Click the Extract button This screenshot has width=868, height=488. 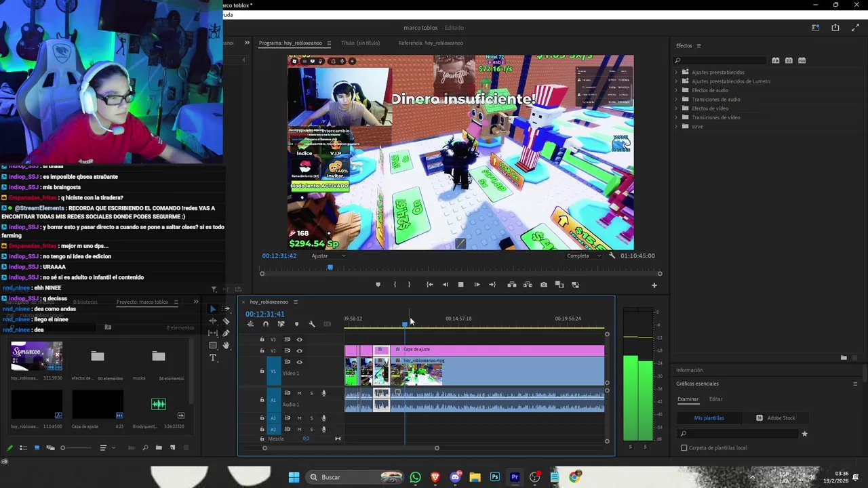click(x=528, y=285)
